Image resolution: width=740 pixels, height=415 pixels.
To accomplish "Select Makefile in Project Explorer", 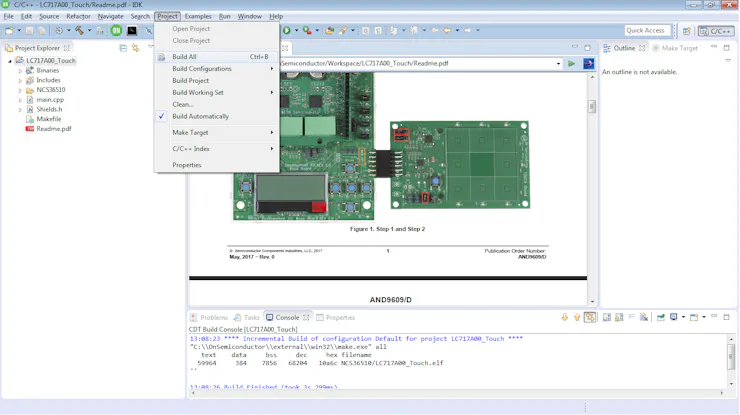I will pyautogui.click(x=44, y=119).
